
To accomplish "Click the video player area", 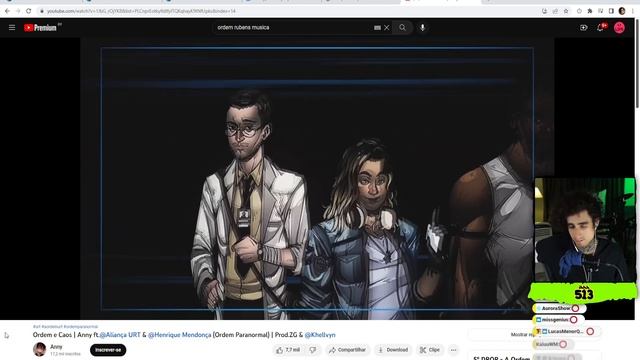I will click(x=317, y=179).
